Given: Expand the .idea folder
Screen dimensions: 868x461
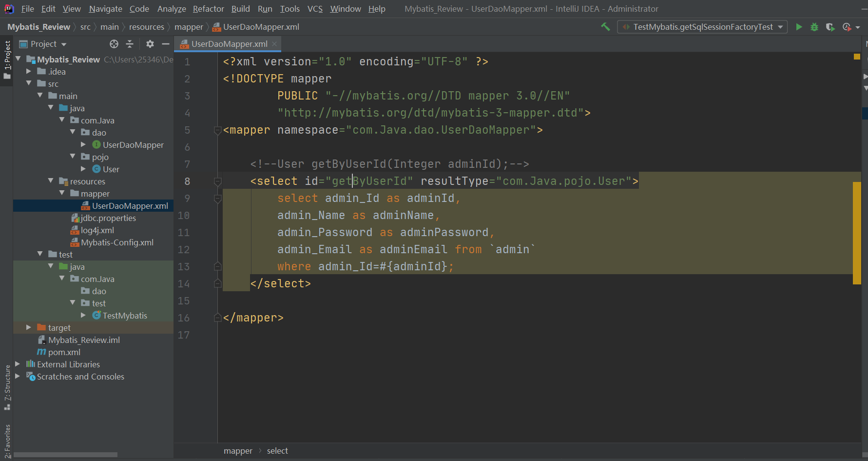Looking at the screenshot, I should coord(29,71).
